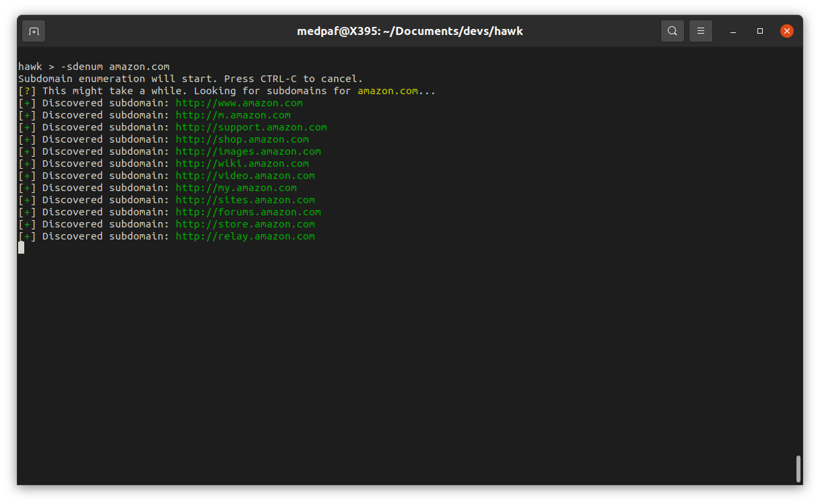Select the http://shop.amazon.com URL
Image resolution: width=820 pixels, height=504 pixels.
click(x=242, y=139)
